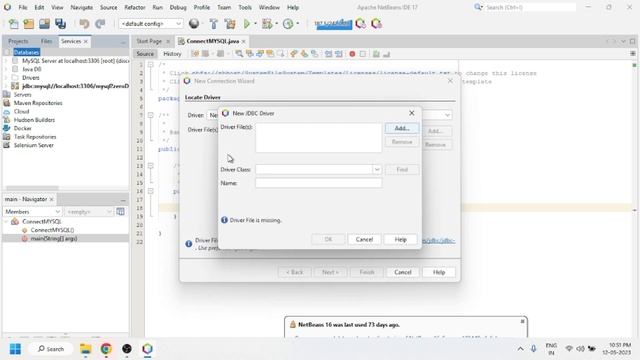
Task: Switch to the Files tab
Action: click(x=47, y=41)
